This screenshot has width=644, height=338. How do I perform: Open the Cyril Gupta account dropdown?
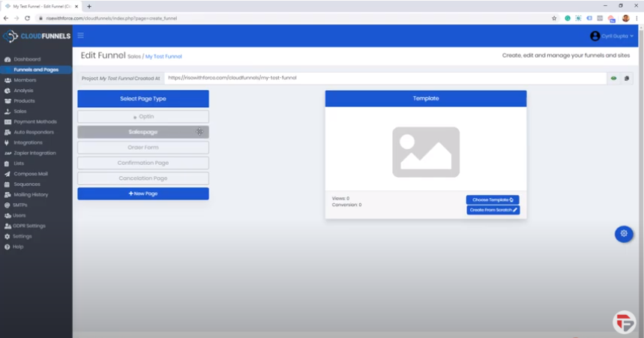pyautogui.click(x=612, y=36)
